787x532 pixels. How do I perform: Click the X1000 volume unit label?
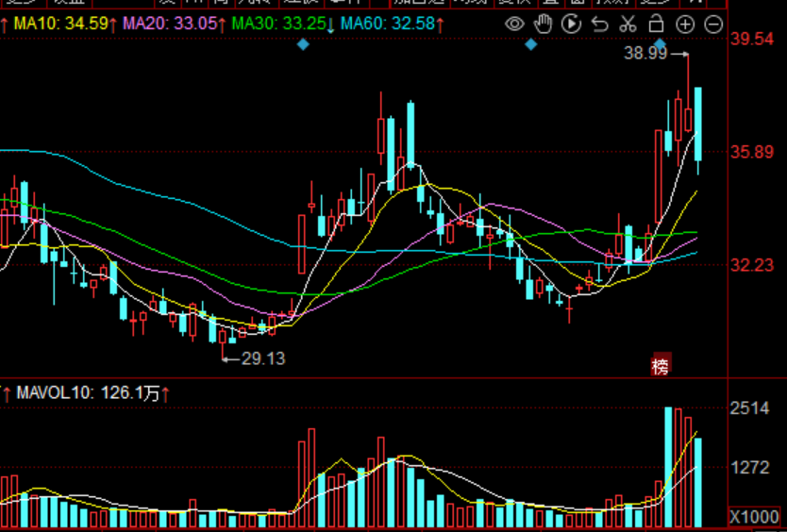[754, 517]
